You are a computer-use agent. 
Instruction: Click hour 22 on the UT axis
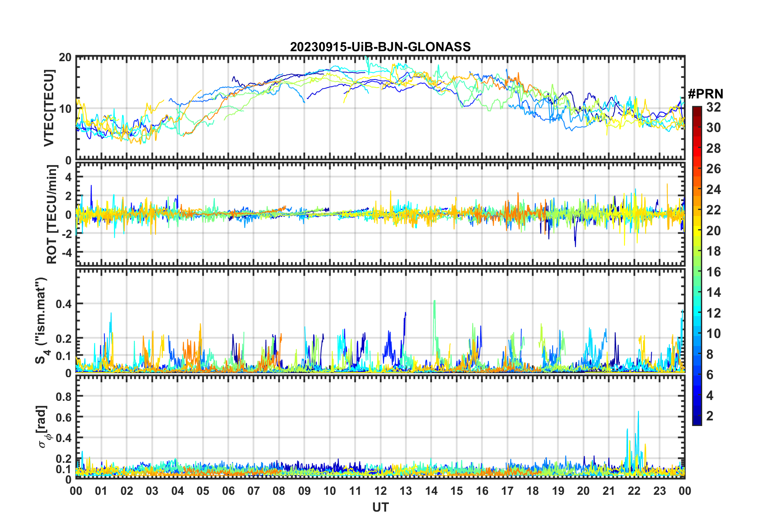tap(634, 491)
